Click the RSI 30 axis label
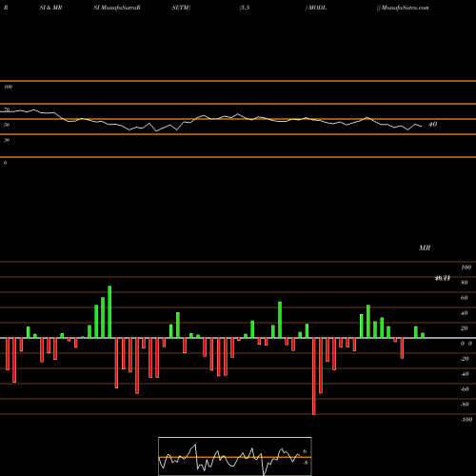This screenshot has width=476, height=476. 7,140
